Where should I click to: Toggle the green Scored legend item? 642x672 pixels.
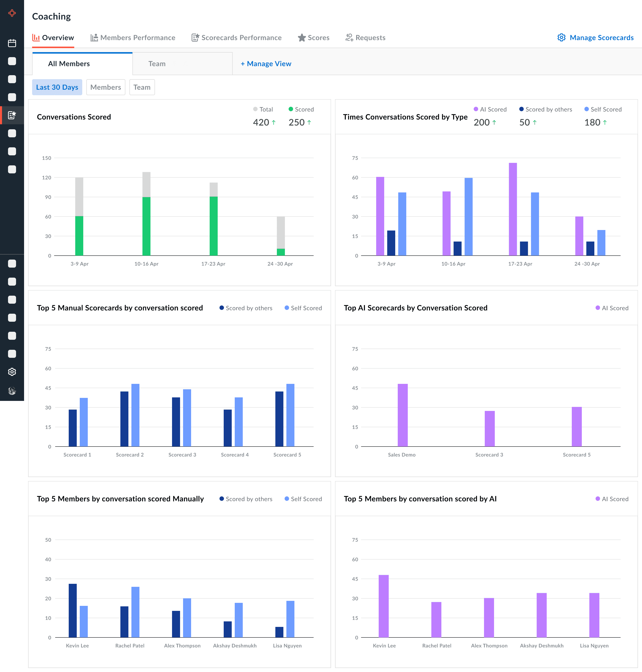pyautogui.click(x=301, y=109)
